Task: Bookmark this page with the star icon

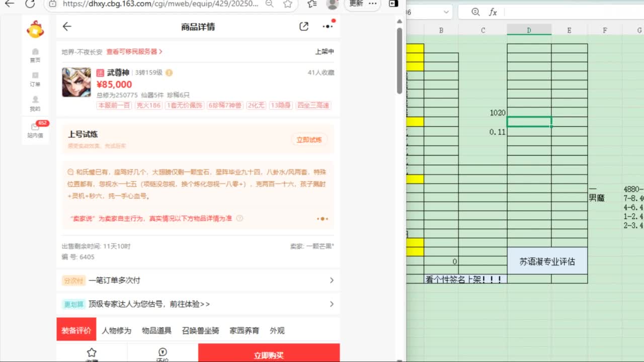Action: coord(287,4)
